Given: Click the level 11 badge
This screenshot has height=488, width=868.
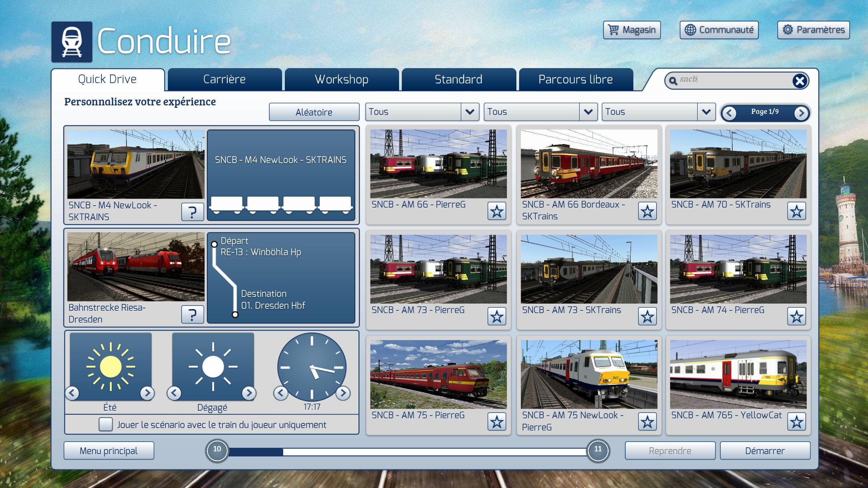Looking at the screenshot, I should pyautogui.click(x=598, y=450).
